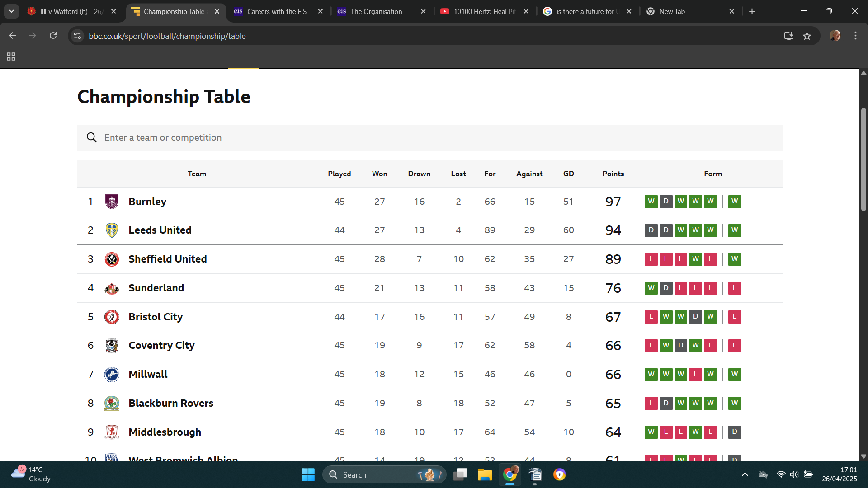Open the Burnley team link
The width and height of the screenshot is (868, 488).
click(x=147, y=202)
